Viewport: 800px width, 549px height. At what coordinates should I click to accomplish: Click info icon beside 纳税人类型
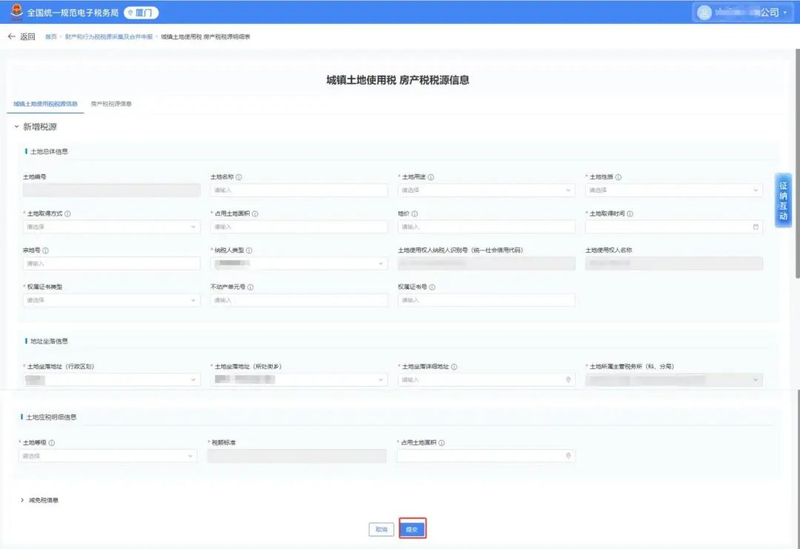pos(249,251)
